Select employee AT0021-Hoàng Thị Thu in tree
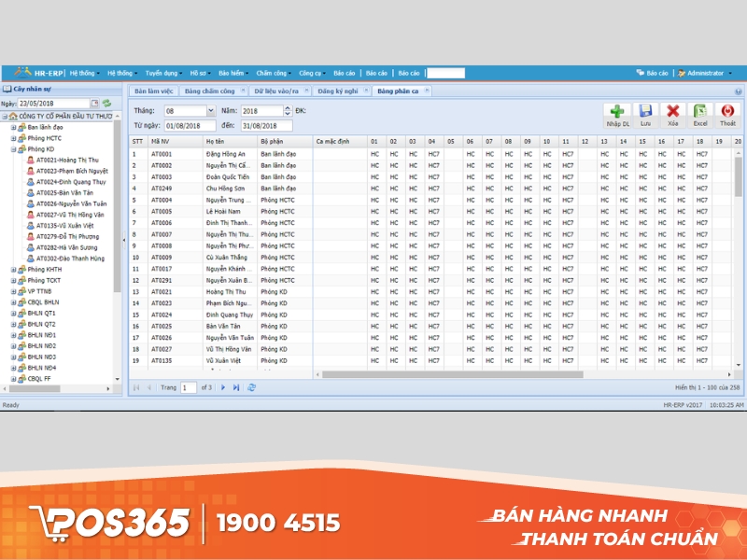747x560 pixels. [x=67, y=160]
